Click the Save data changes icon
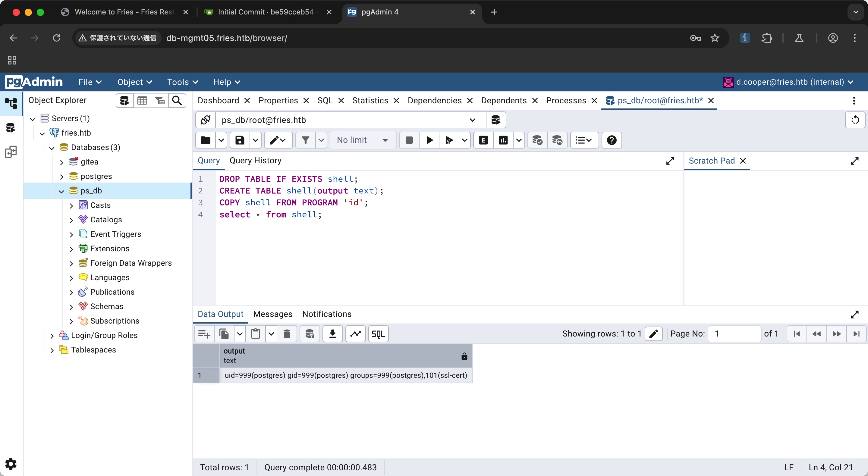868x476 pixels. coord(309,334)
